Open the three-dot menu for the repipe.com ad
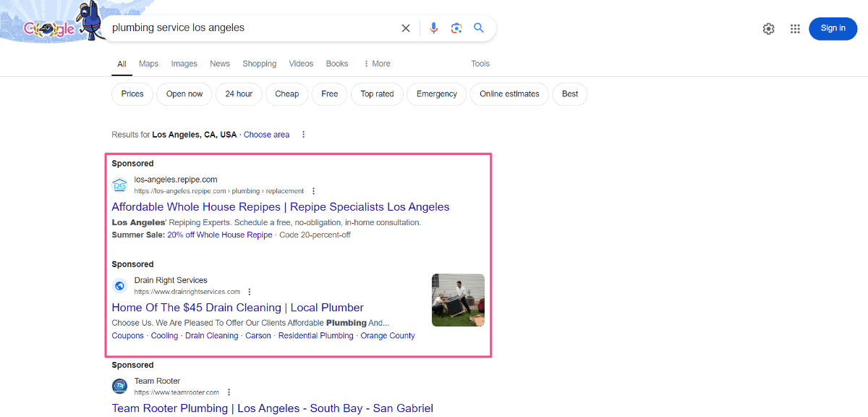 pos(313,191)
